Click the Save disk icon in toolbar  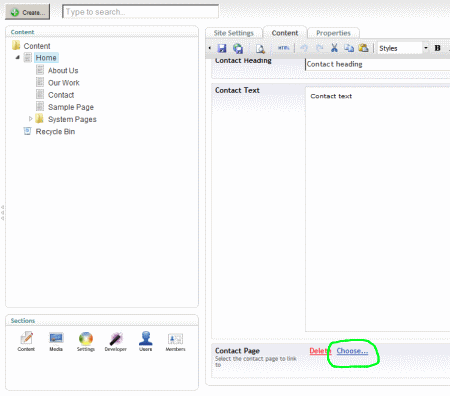click(222, 48)
